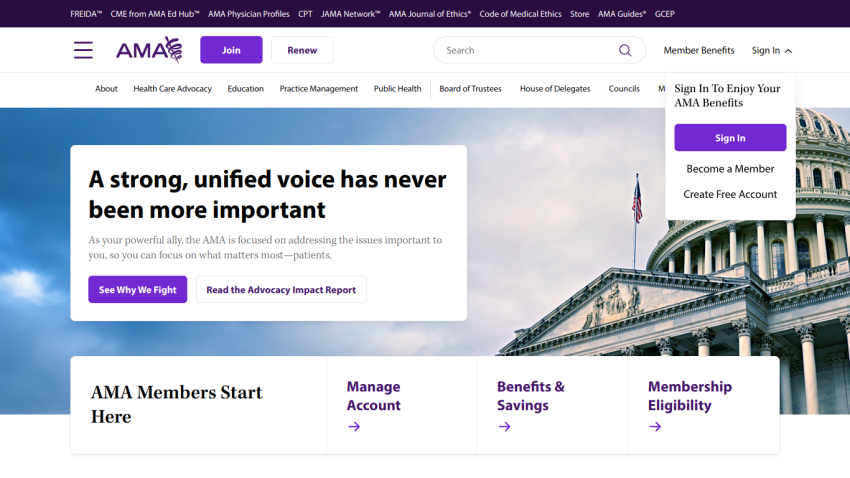Collapse the Sign In dropdown chevron

point(788,51)
